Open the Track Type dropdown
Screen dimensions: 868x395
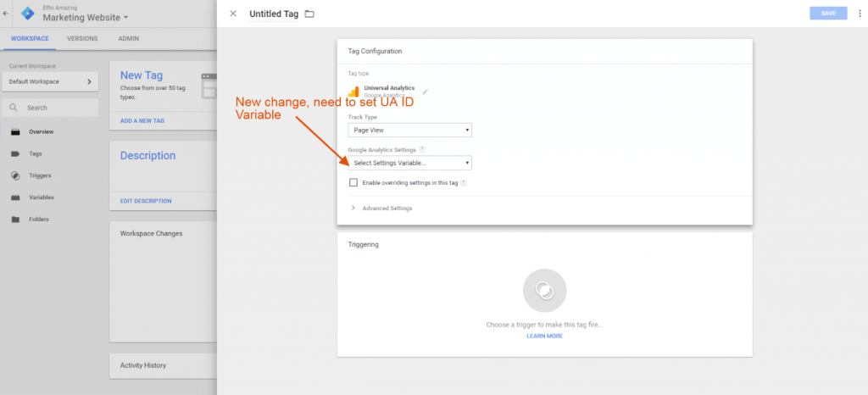tap(410, 130)
